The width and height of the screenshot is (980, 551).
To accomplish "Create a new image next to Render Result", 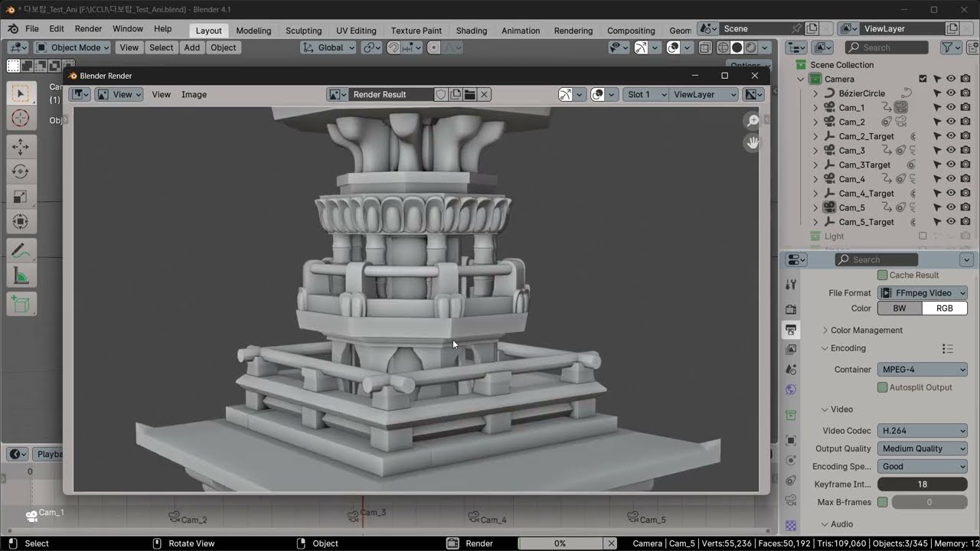I will pos(456,94).
